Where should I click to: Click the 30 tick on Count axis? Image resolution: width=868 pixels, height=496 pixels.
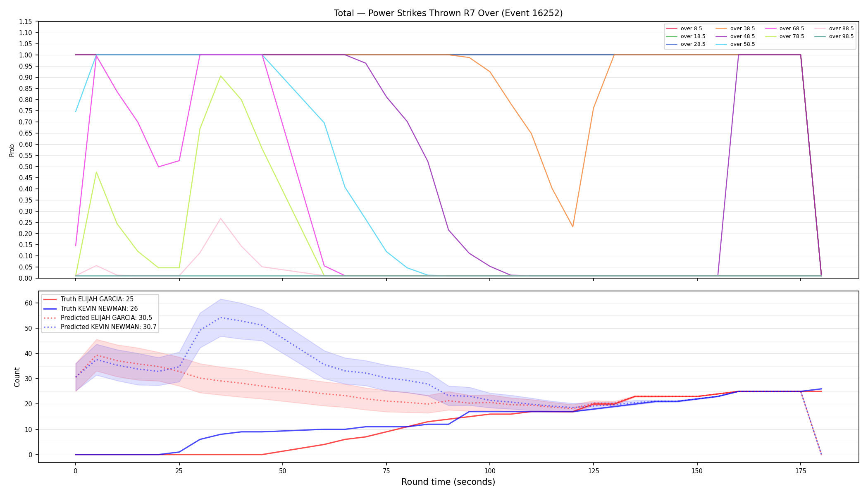[29, 379]
